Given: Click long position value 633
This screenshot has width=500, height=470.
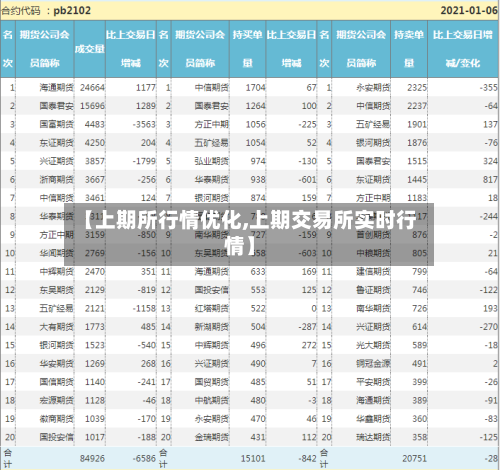Looking at the screenshot, I should click(258, 272).
